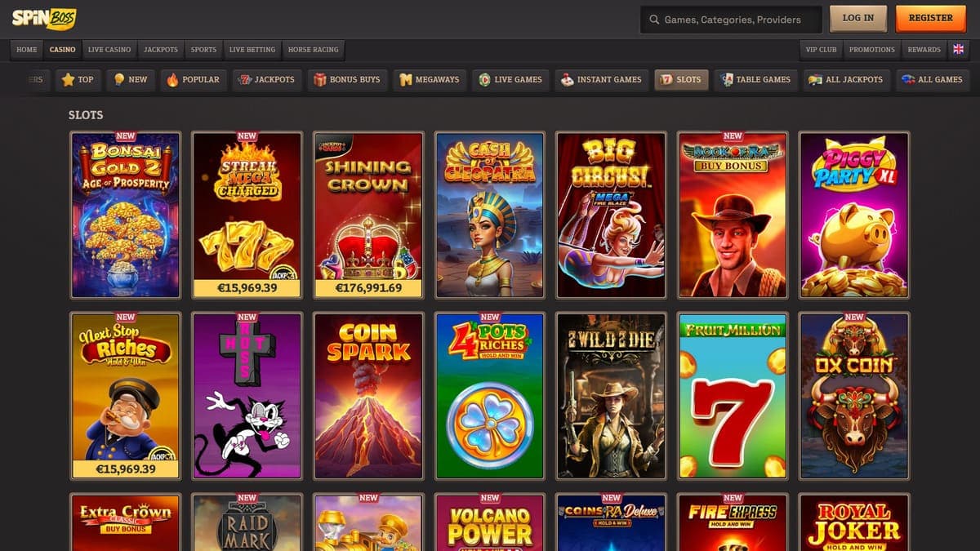Click the gamepad icon on All Games
Screen dimensions: 980x551
pos(907,80)
